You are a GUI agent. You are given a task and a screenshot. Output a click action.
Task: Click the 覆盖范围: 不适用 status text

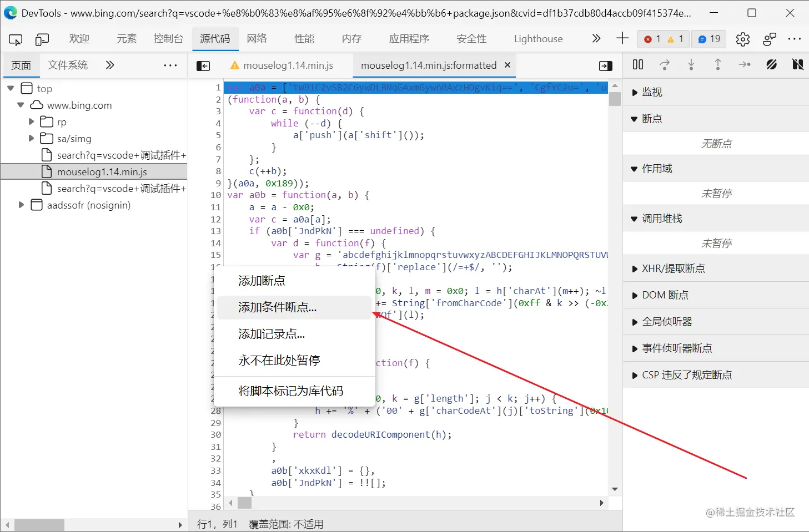[x=286, y=524]
